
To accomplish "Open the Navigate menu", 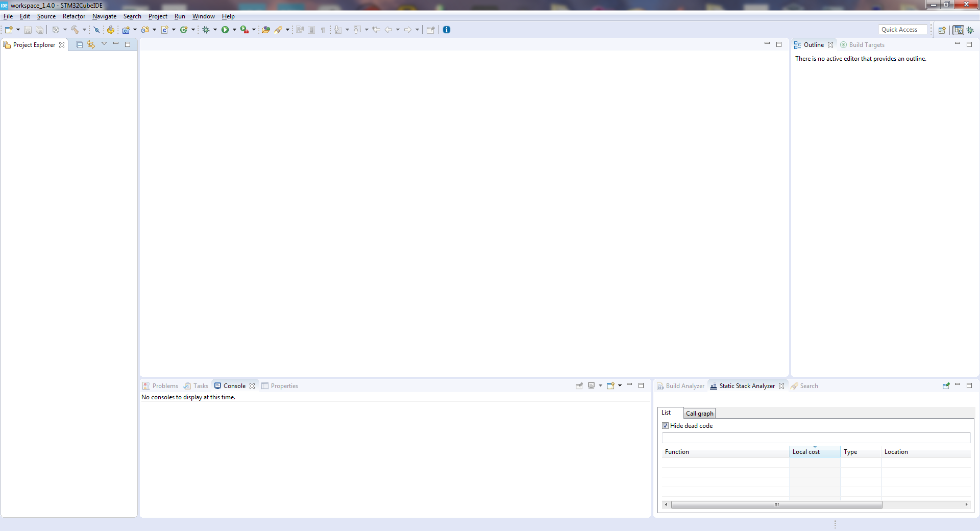I will pos(104,16).
